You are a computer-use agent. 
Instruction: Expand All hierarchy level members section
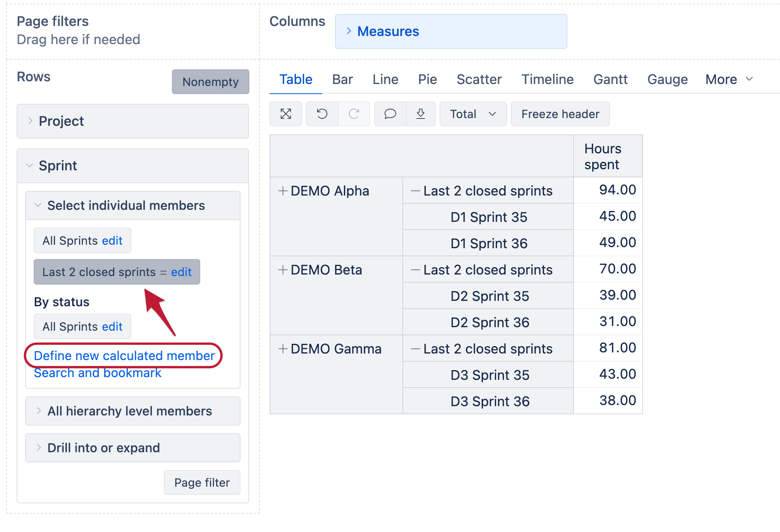[x=133, y=411]
